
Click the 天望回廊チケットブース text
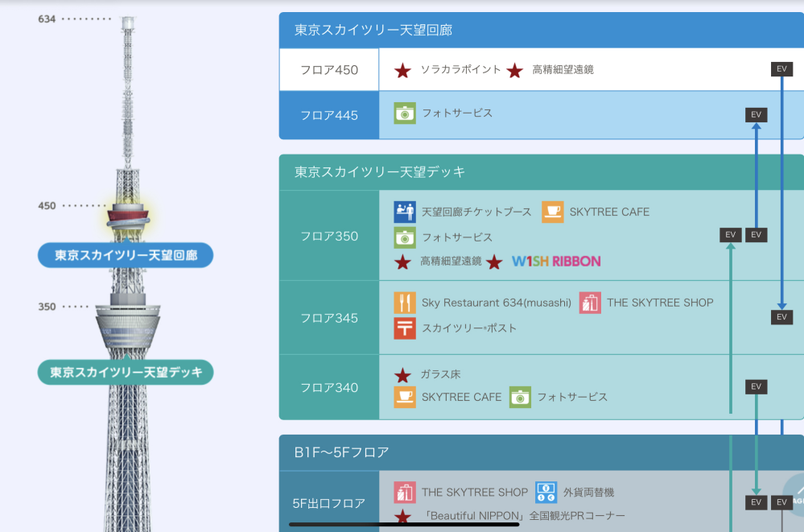[x=476, y=212]
